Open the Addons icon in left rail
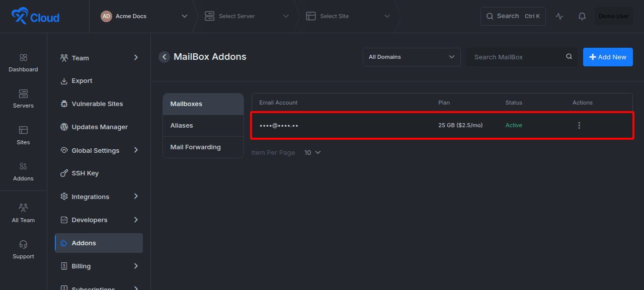Screen dimensions: 644x290 [x=23, y=166]
